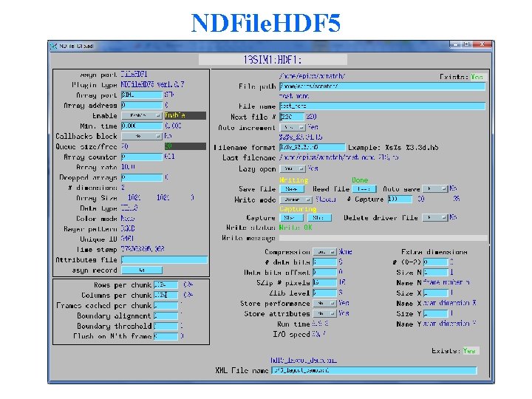Viewport: 532px width, 399px height.
Task: Open the Callbacks block dropdown
Action: (x=141, y=136)
